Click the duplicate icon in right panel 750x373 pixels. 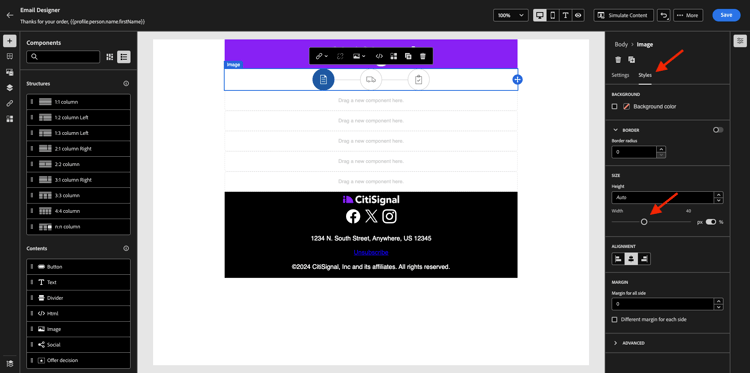(x=631, y=60)
